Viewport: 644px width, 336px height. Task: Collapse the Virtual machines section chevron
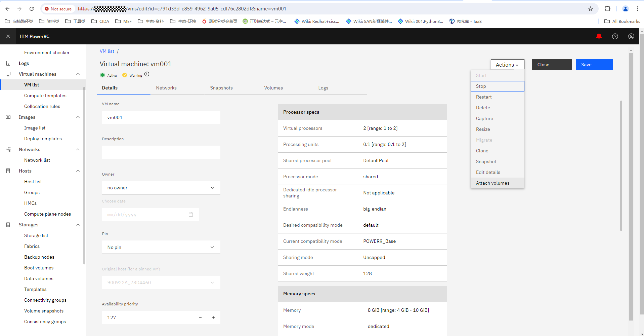tap(78, 74)
